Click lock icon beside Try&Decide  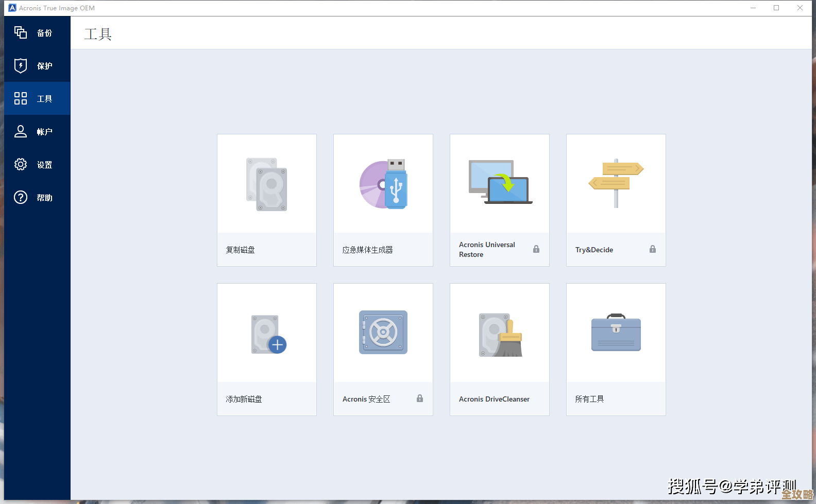pos(653,249)
